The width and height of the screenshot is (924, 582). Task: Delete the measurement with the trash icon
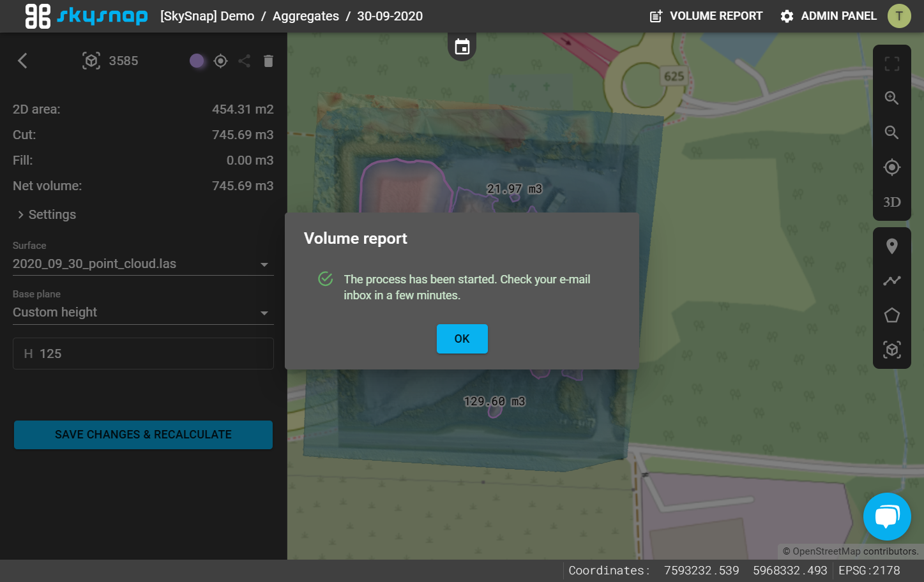(x=268, y=61)
